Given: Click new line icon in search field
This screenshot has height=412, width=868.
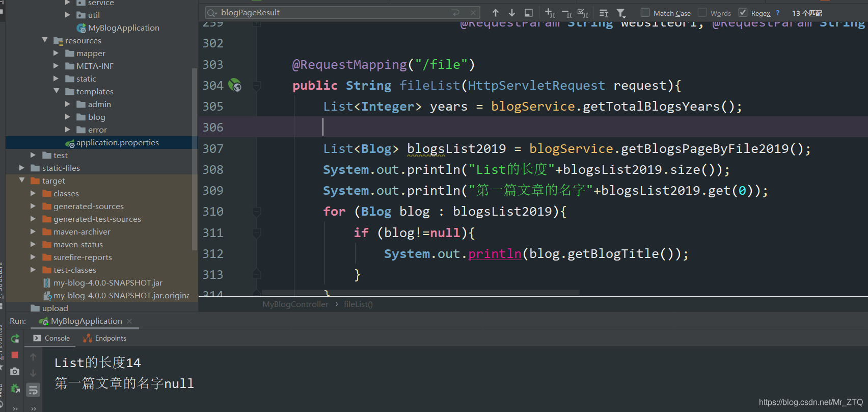Looking at the screenshot, I should point(456,13).
